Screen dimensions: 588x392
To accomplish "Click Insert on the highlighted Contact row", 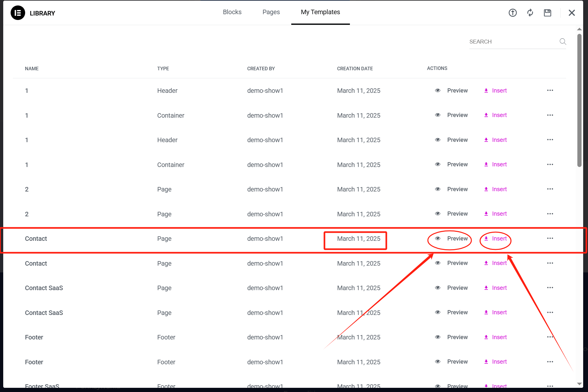I will 499,239.
